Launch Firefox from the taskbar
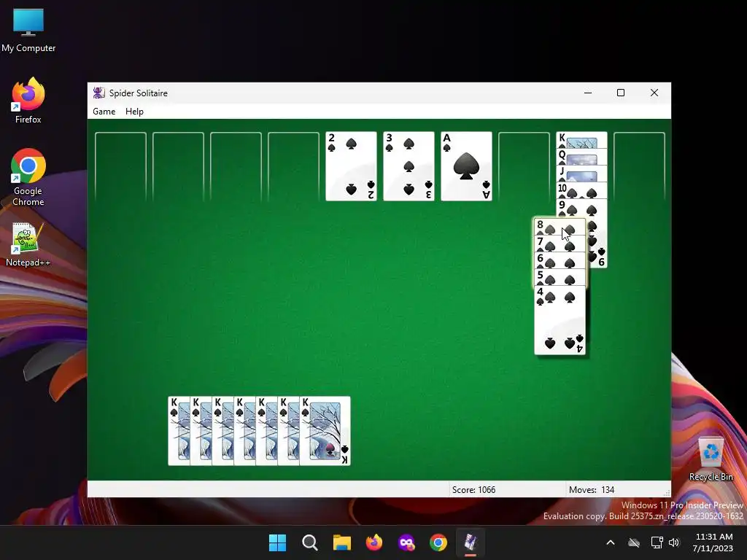Screen dimensions: 747x560 [374, 542]
